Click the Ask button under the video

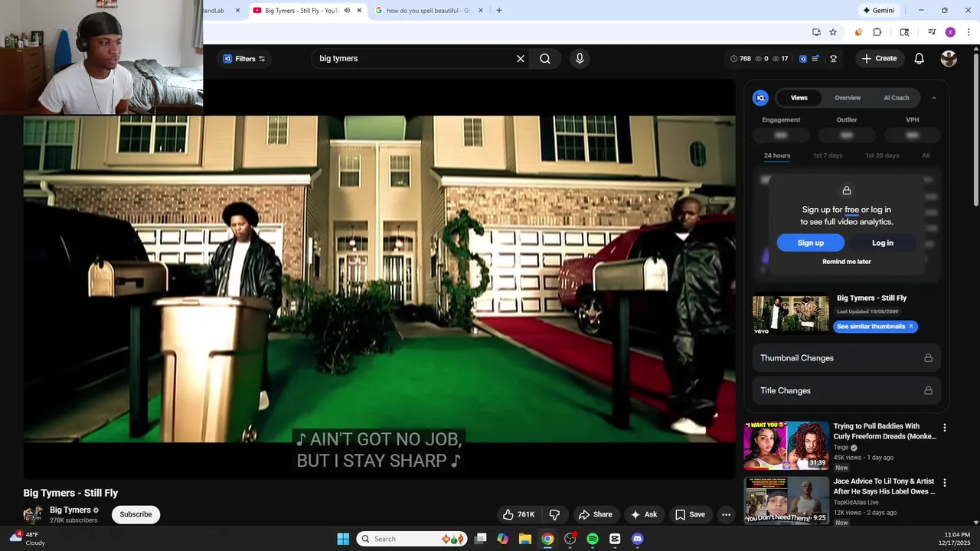[x=643, y=514]
